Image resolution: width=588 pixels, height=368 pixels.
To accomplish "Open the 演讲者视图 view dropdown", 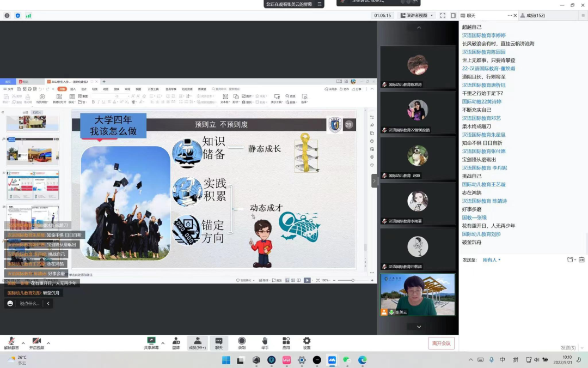I will (x=416, y=16).
